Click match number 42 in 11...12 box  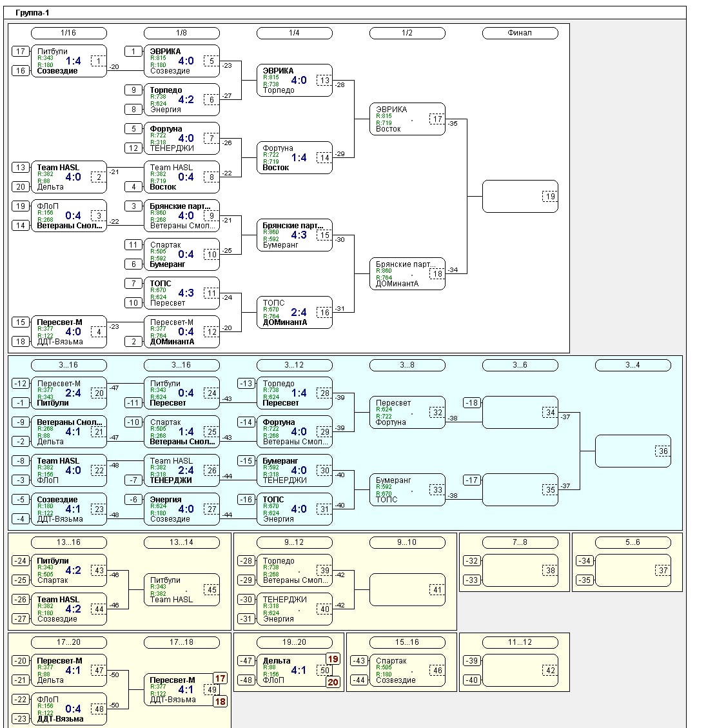[550, 671]
